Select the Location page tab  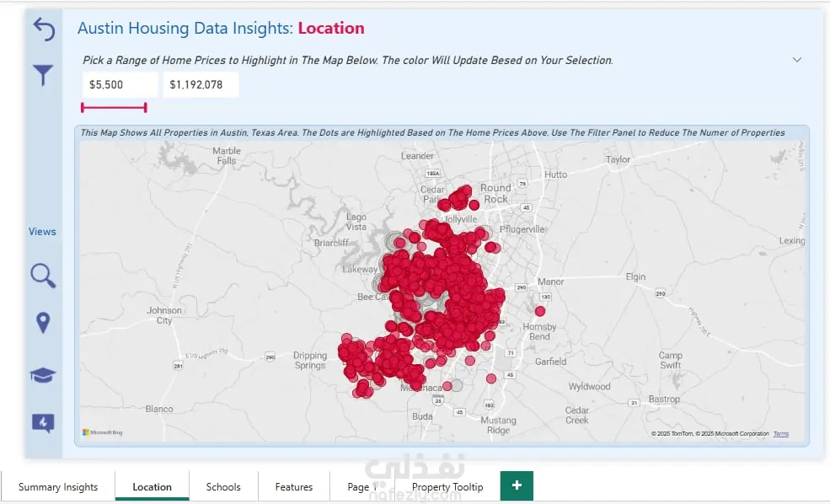click(153, 487)
